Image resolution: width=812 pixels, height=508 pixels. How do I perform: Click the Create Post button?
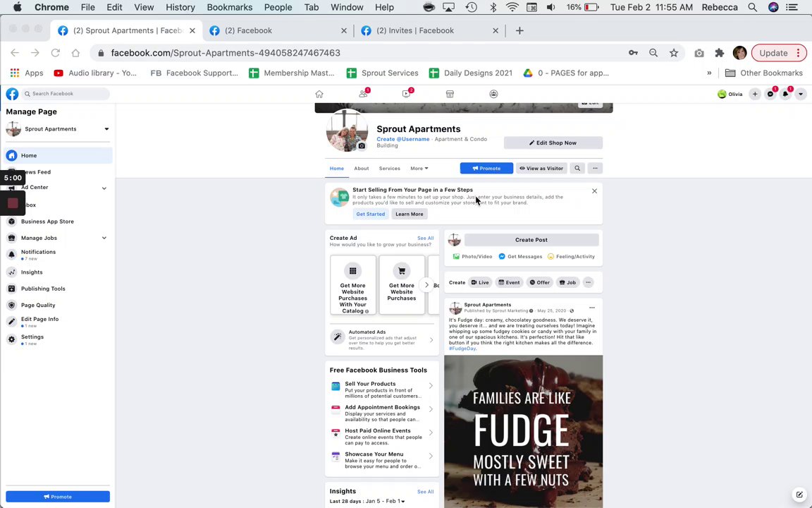531,240
